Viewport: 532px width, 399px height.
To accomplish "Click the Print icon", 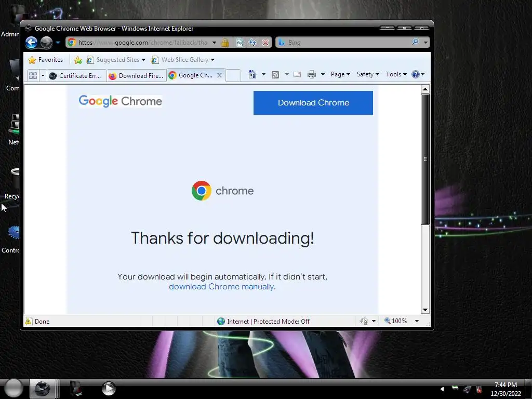I will coord(312,74).
